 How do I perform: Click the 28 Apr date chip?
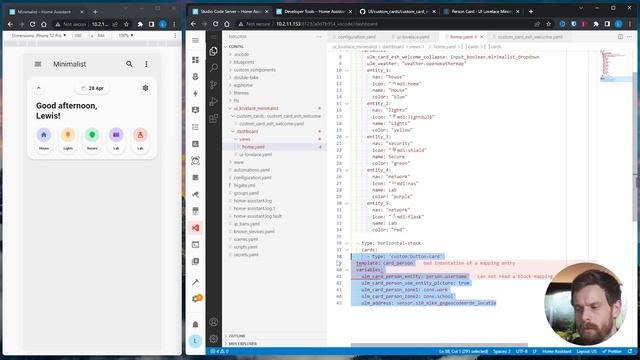coord(92,88)
